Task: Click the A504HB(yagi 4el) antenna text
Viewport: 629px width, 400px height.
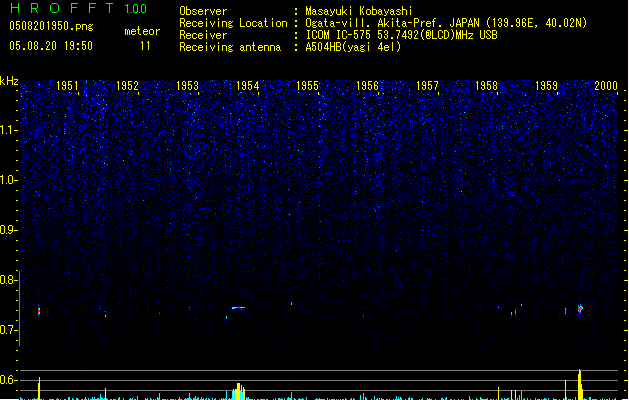Action: tap(353, 47)
